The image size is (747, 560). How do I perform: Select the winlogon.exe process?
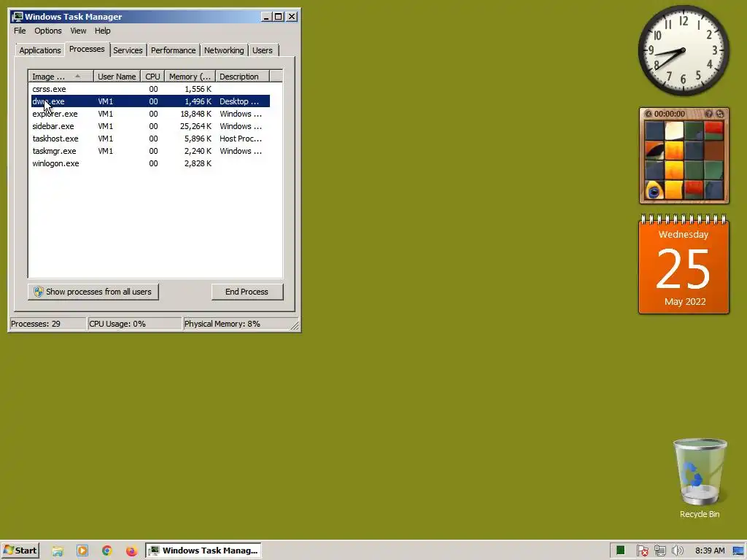pyautogui.click(x=150, y=163)
